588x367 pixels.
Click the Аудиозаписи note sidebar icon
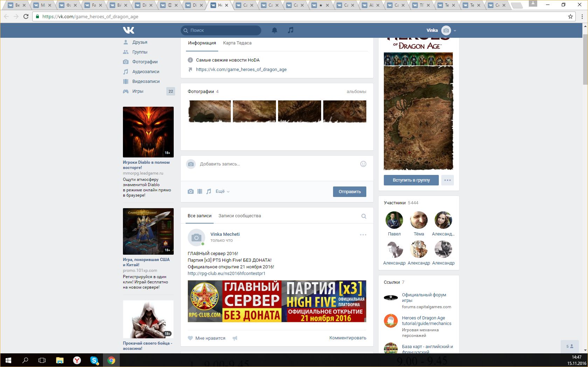126,72
